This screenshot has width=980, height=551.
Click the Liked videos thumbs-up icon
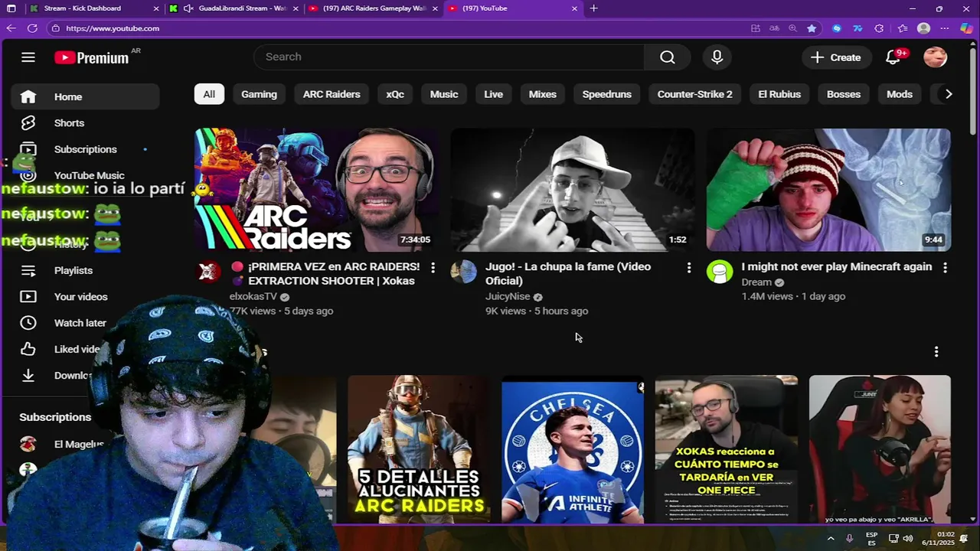coord(28,349)
